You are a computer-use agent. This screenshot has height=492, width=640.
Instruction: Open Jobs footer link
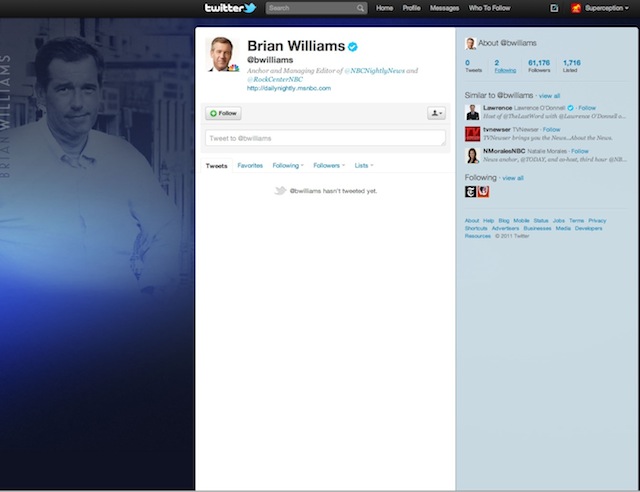click(559, 220)
